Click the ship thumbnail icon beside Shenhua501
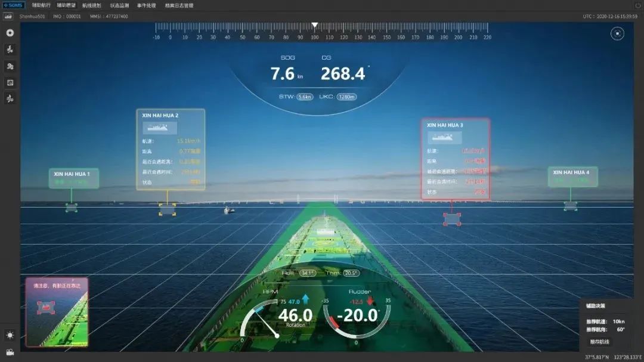Screen dimensions: 644x362 [x=8, y=16]
